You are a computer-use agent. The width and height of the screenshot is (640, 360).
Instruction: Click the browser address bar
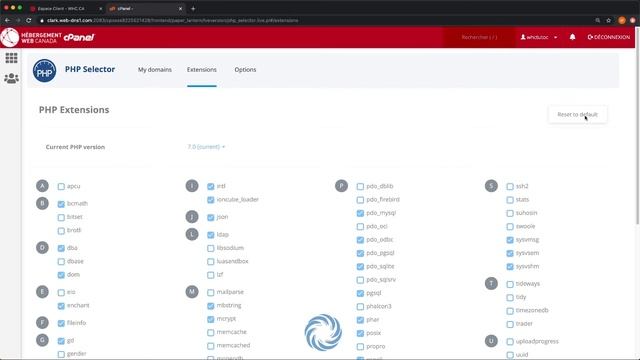pos(314,20)
